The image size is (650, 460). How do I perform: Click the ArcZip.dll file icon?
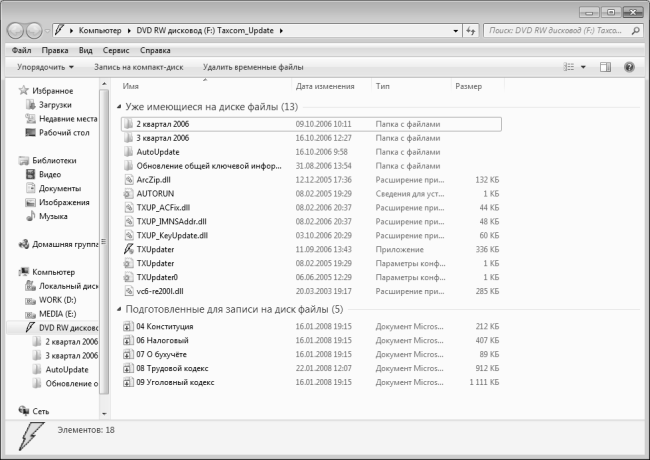point(129,179)
